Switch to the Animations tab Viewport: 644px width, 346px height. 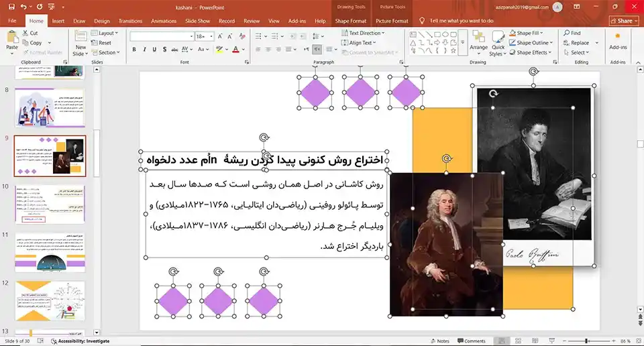pos(164,21)
